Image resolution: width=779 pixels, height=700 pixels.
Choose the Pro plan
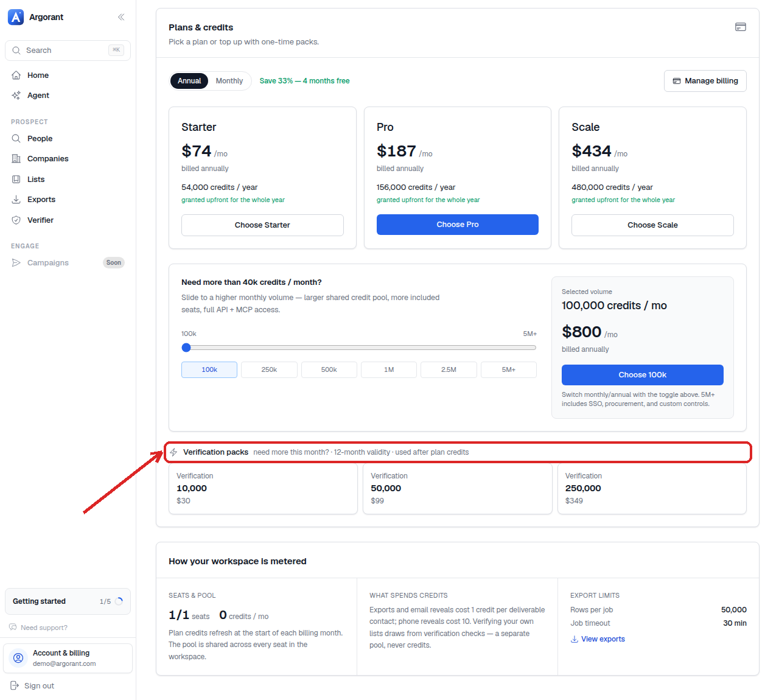click(458, 225)
